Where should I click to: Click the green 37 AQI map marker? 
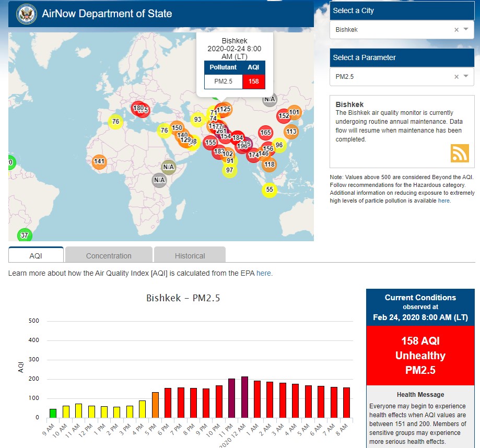24,235
